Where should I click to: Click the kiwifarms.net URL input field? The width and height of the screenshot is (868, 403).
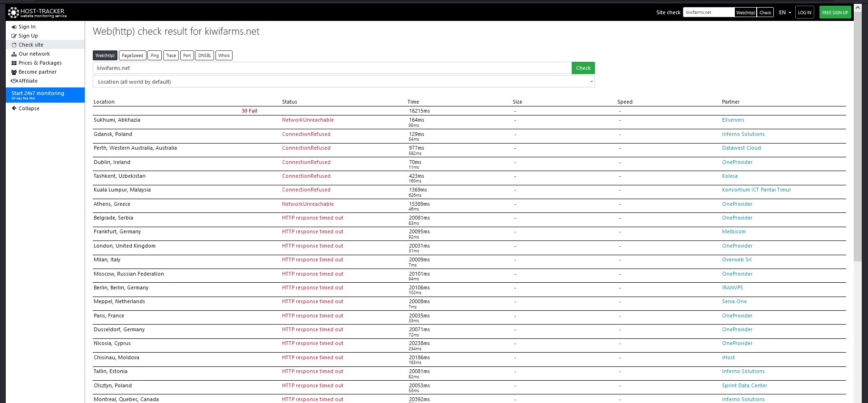click(x=332, y=68)
